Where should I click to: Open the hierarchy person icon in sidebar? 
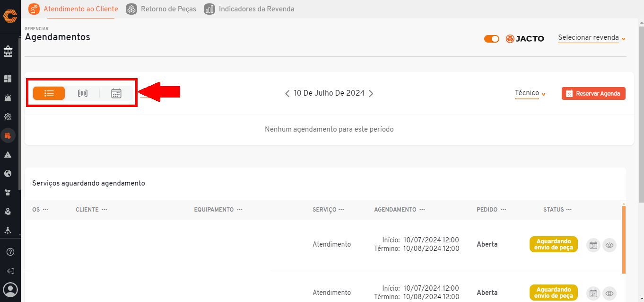(x=8, y=230)
